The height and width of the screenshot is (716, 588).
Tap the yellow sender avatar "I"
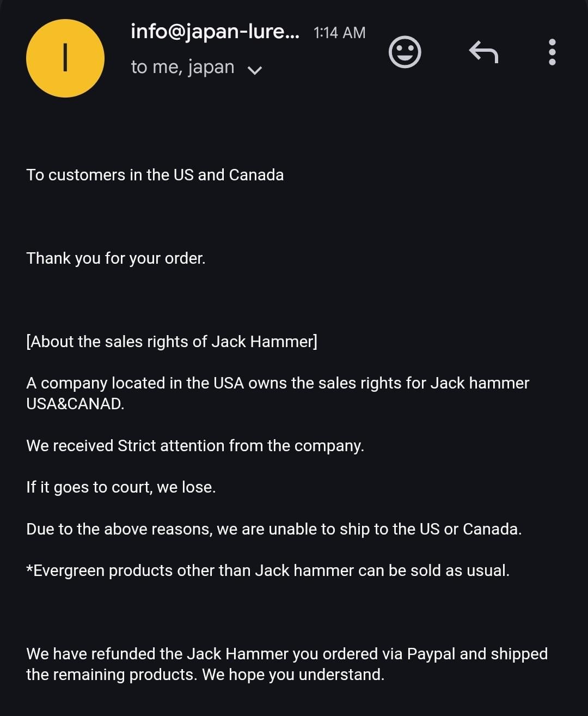click(65, 58)
